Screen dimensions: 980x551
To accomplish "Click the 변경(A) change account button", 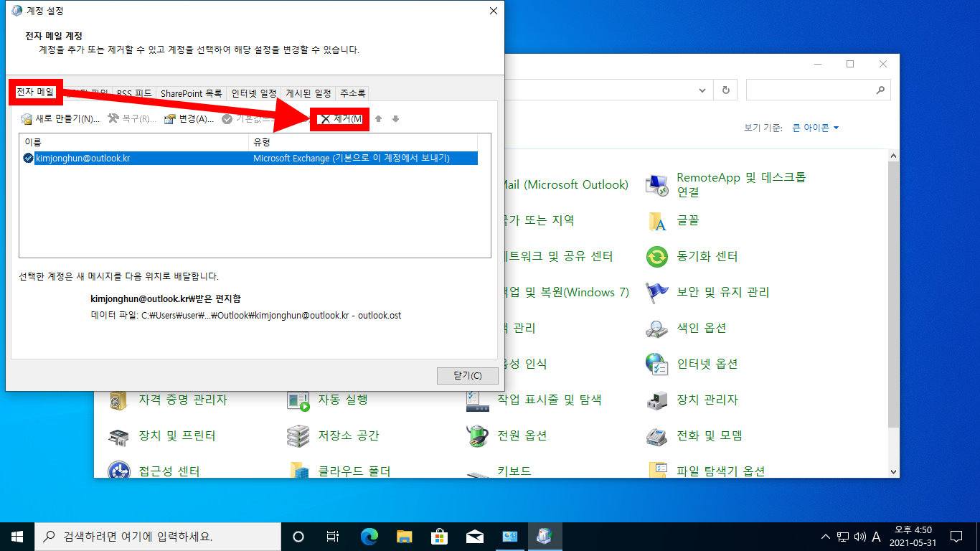I will (x=189, y=119).
